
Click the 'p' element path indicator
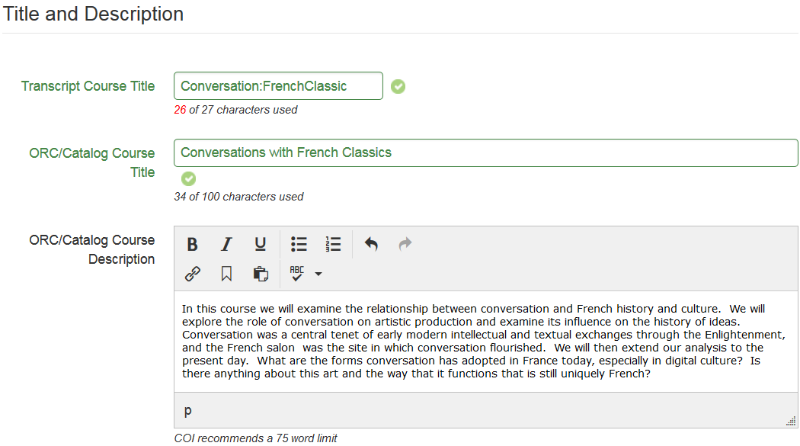(x=188, y=411)
